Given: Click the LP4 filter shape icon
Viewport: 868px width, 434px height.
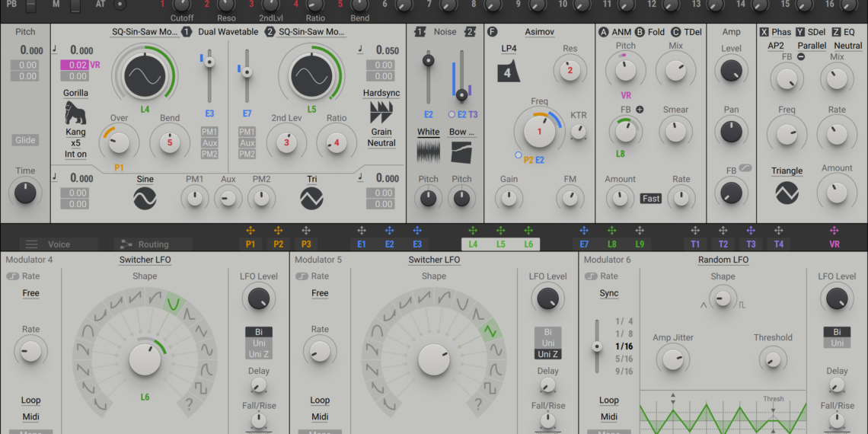Looking at the screenshot, I should 508,72.
